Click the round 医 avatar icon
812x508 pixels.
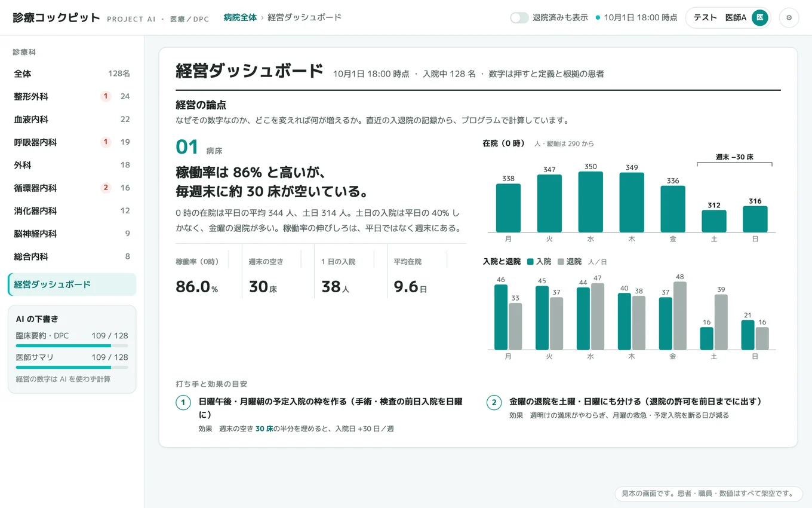click(759, 18)
